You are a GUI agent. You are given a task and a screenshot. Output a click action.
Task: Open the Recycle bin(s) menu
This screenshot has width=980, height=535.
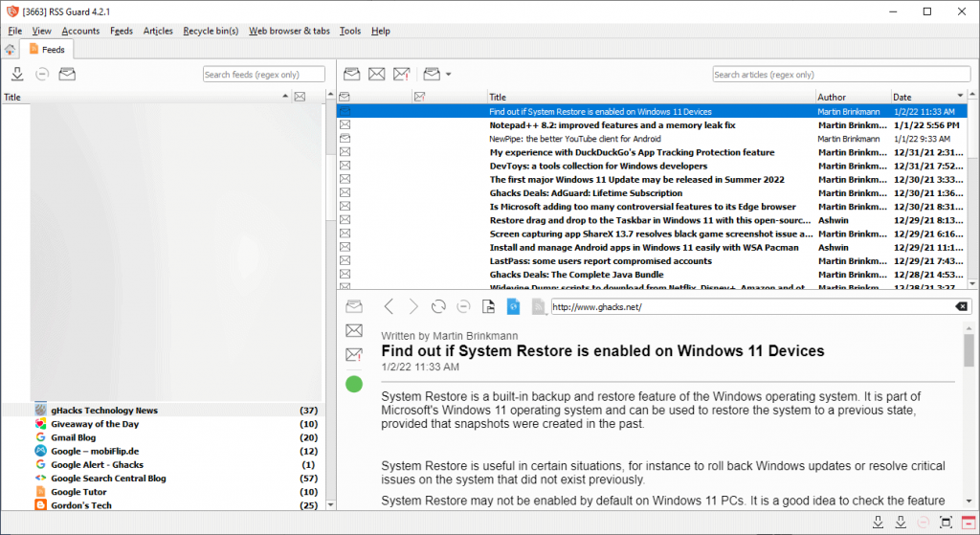(211, 31)
